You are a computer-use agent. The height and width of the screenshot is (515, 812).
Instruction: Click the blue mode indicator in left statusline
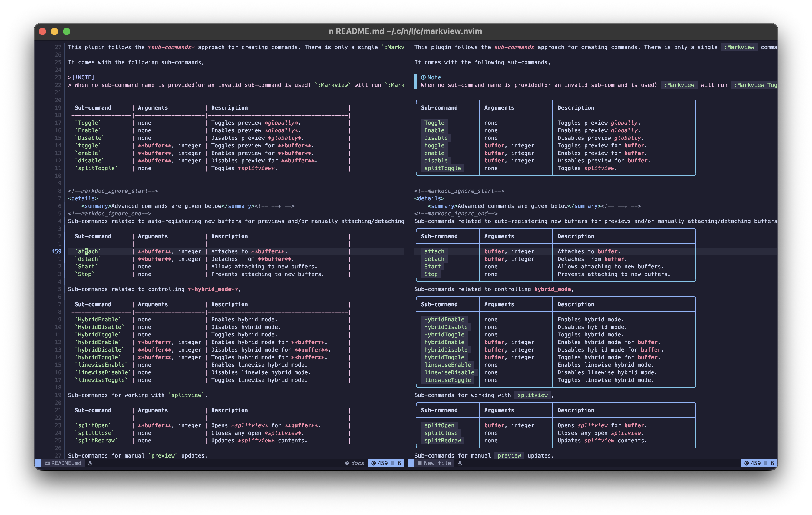(x=38, y=463)
